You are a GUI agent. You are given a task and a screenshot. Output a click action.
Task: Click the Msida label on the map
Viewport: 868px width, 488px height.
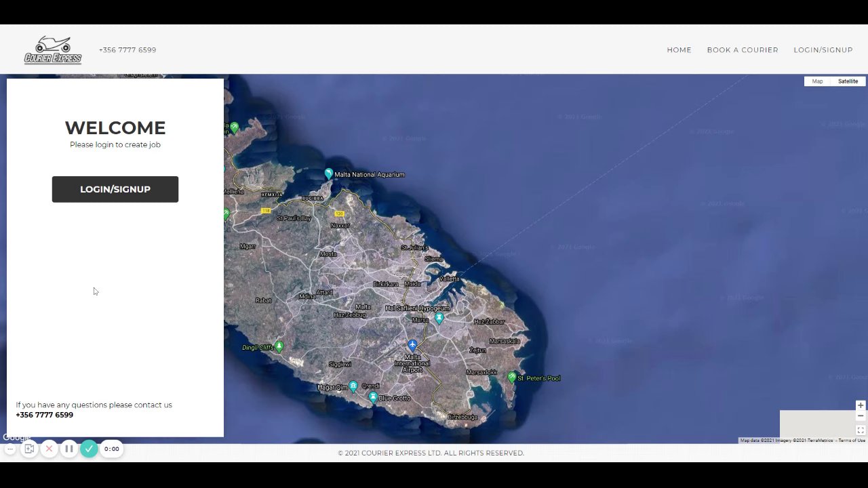(412, 284)
